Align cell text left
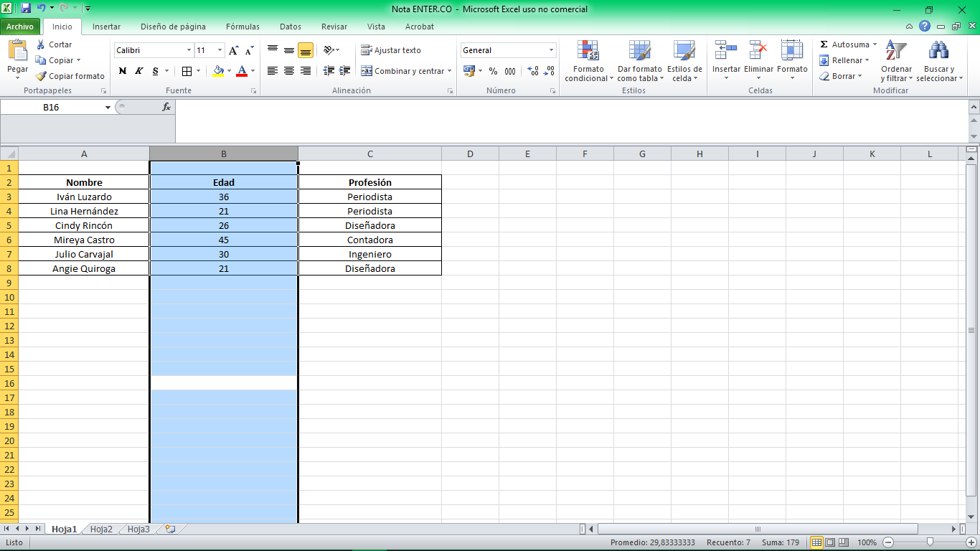 pyautogui.click(x=273, y=71)
